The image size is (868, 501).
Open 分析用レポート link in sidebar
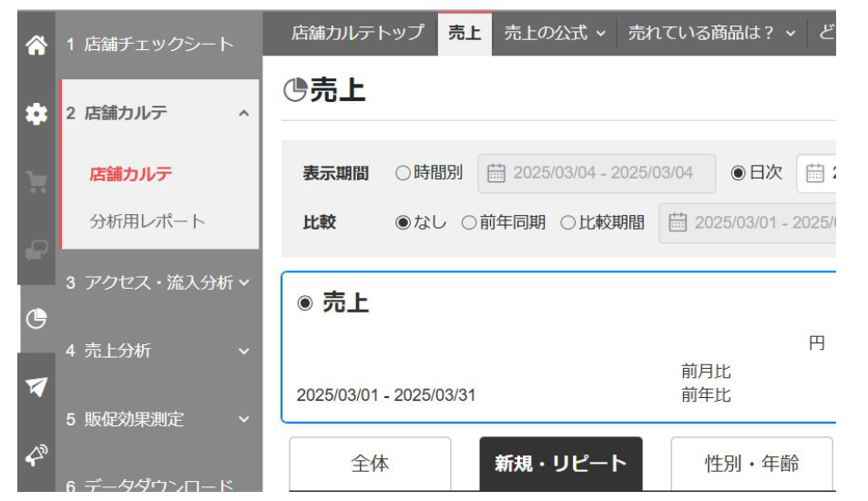(x=148, y=221)
